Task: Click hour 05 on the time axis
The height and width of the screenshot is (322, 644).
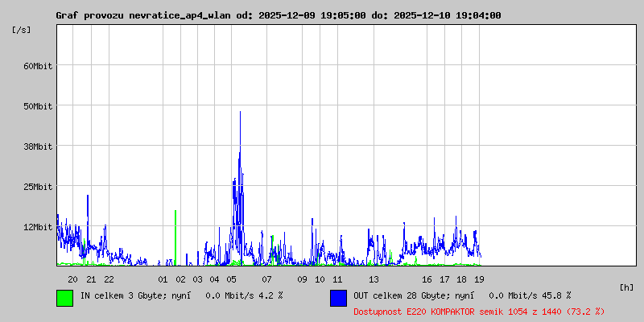Action: click(x=231, y=279)
